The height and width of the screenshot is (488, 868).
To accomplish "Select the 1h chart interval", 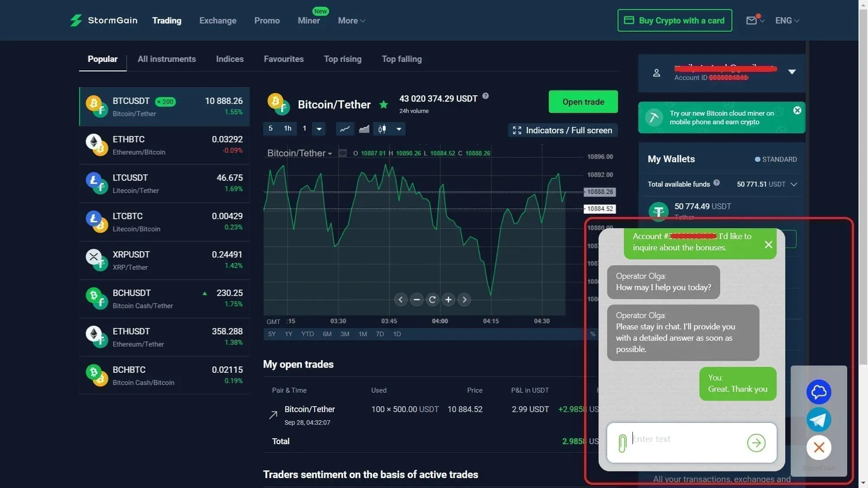I will [x=288, y=129].
